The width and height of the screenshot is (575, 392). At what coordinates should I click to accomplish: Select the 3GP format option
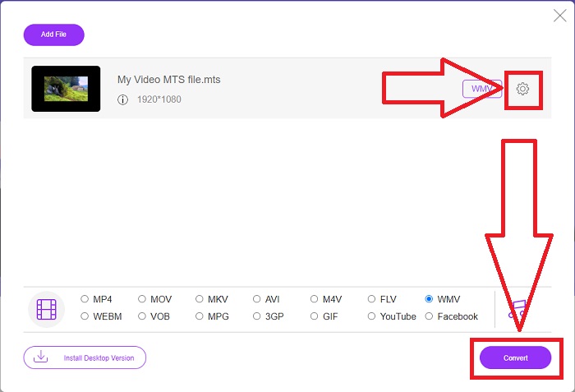pos(257,316)
